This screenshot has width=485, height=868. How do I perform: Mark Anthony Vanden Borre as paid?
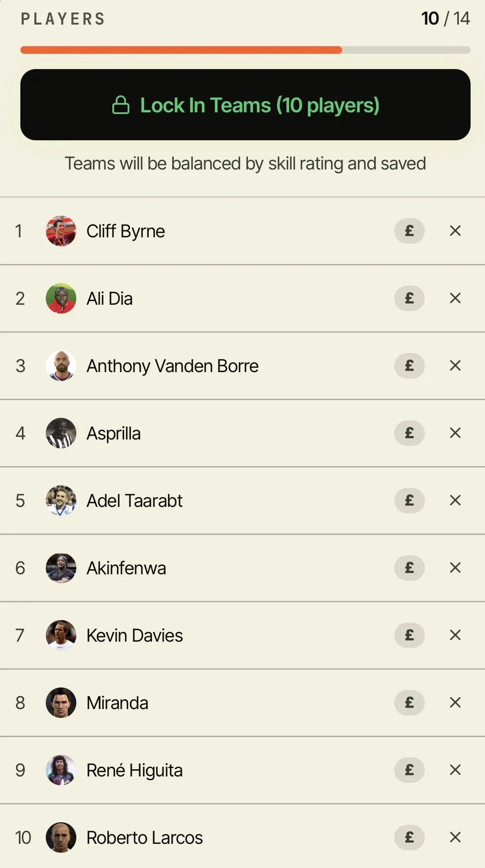coord(409,366)
